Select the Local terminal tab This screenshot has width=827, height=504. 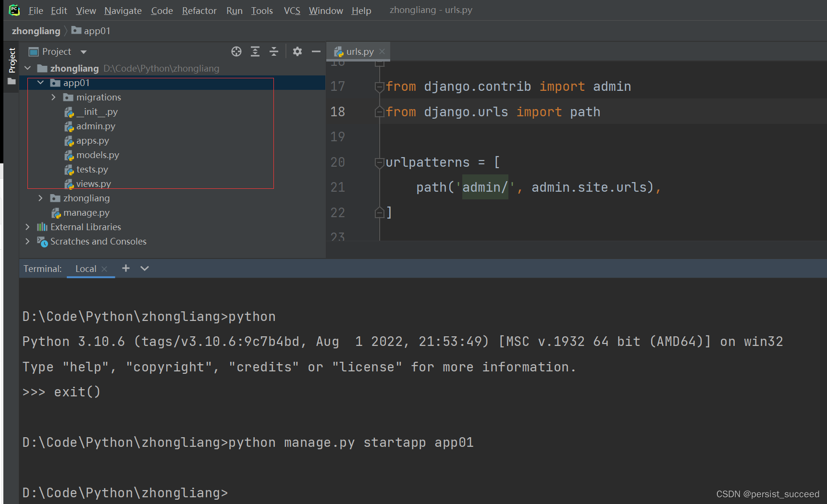(x=86, y=269)
